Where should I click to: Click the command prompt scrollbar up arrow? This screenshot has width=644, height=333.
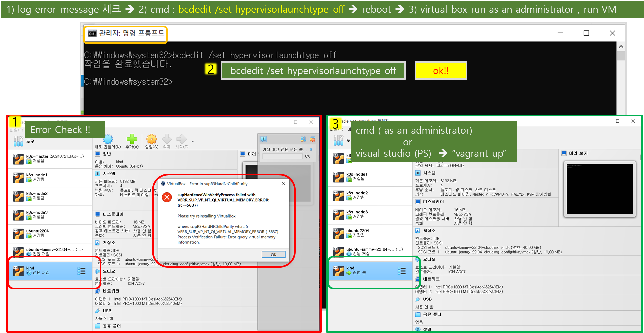[621, 47]
